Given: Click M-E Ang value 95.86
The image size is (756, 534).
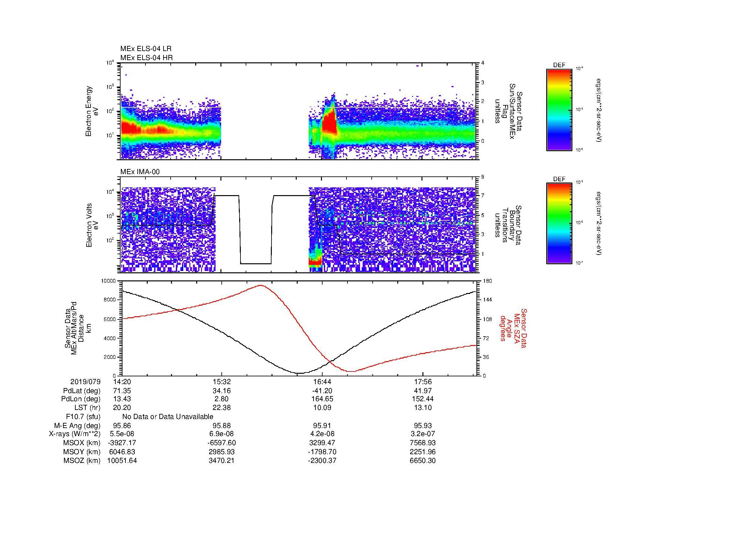Looking at the screenshot, I should (x=122, y=426).
